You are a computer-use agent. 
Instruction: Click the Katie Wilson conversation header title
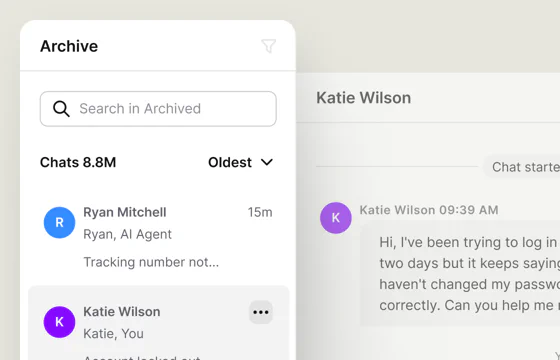click(364, 98)
